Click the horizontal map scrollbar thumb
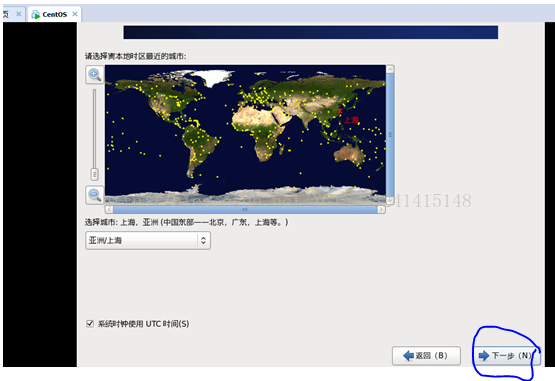Viewport: 555px width, 381px height. click(245, 209)
